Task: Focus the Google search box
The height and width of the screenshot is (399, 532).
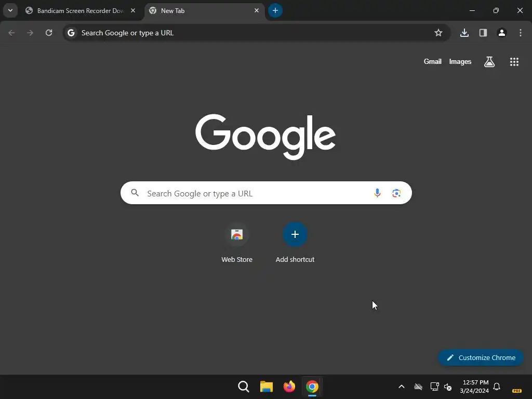Action: point(266,193)
